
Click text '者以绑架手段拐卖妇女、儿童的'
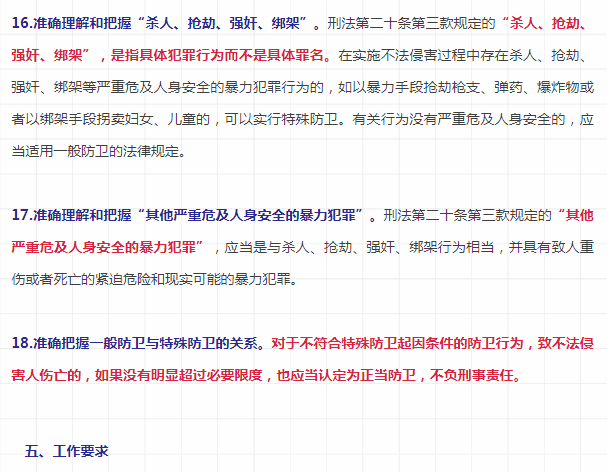click(x=110, y=119)
